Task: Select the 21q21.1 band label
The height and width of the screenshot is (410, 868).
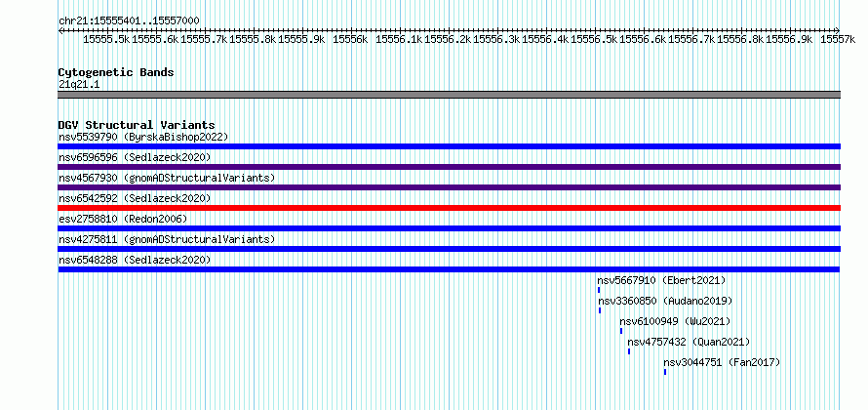Action: (x=79, y=85)
